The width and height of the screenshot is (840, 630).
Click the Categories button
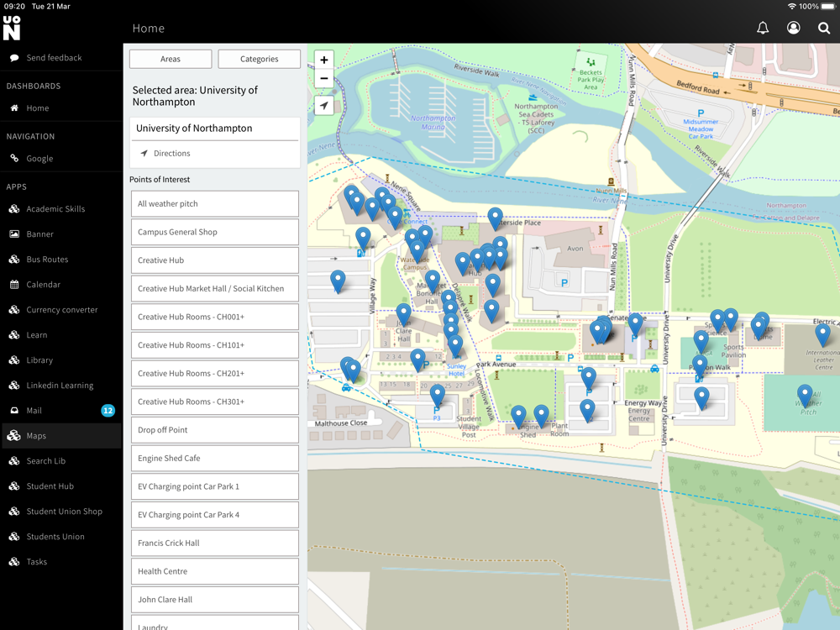[x=260, y=59]
